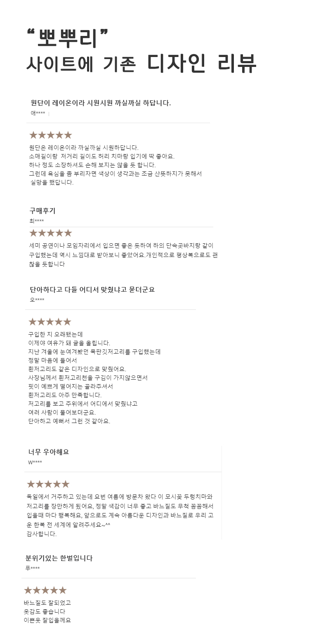This screenshot has height=644, width=330.
Task: Click reviewer name 오****
Action: pos(37,300)
